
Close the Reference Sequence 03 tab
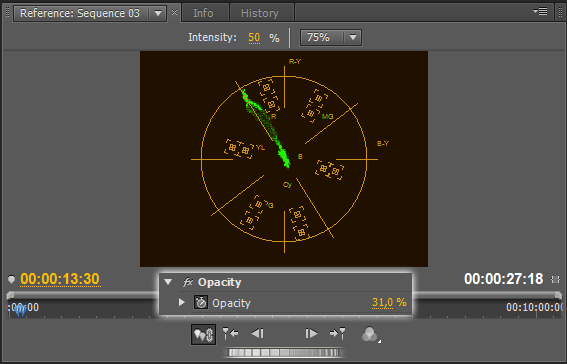coord(174,13)
